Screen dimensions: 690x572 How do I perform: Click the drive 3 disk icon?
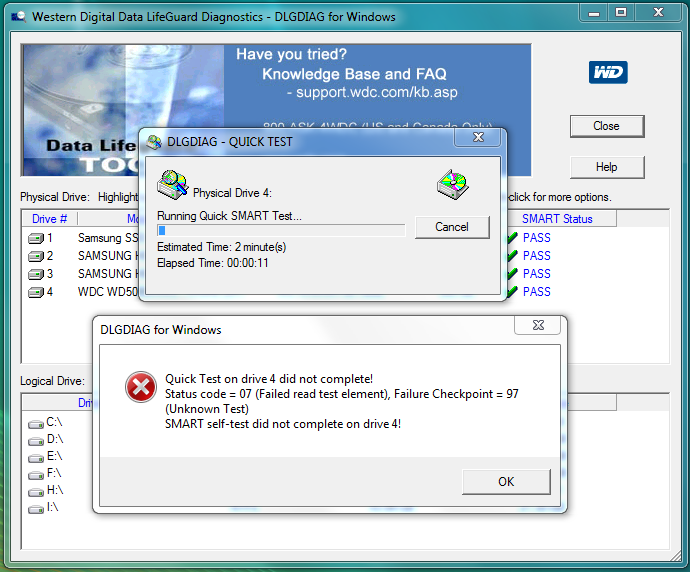pyautogui.click(x=36, y=274)
